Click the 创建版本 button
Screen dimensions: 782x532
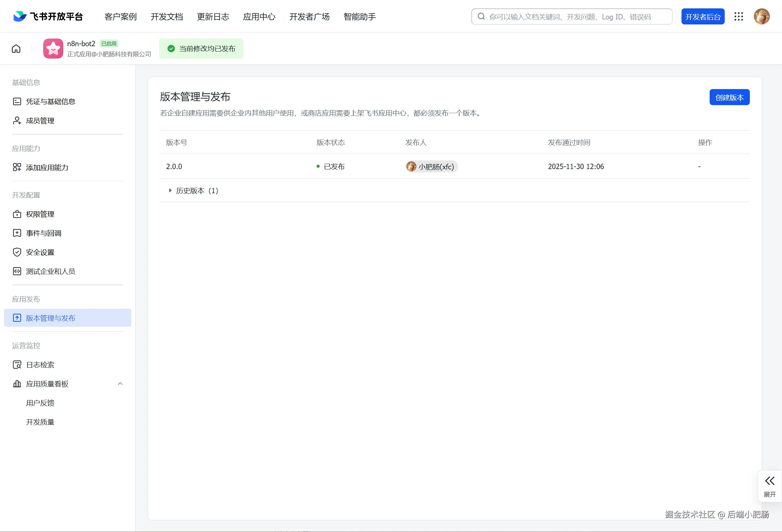coord(729,97)
